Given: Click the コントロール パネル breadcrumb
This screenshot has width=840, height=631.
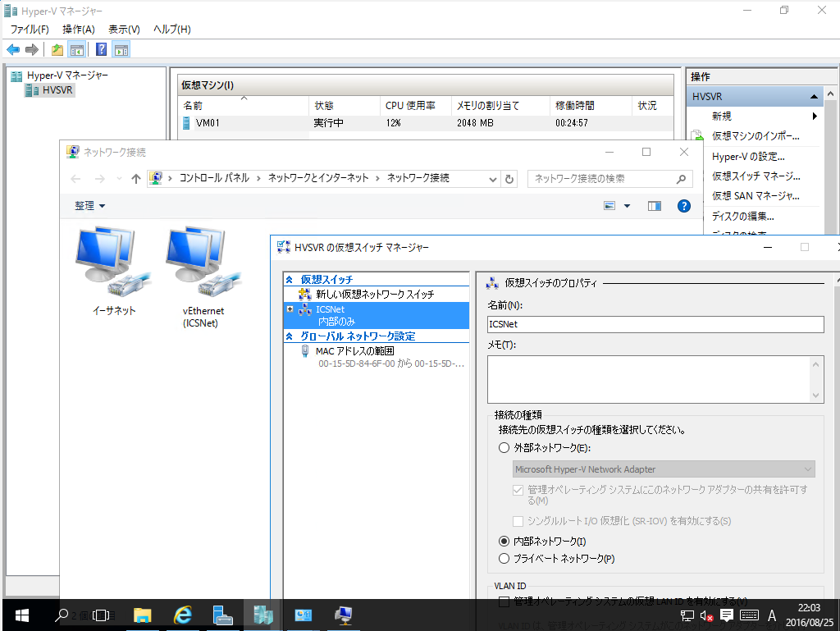Looking at the screenshot, I should tap(214, 178).
